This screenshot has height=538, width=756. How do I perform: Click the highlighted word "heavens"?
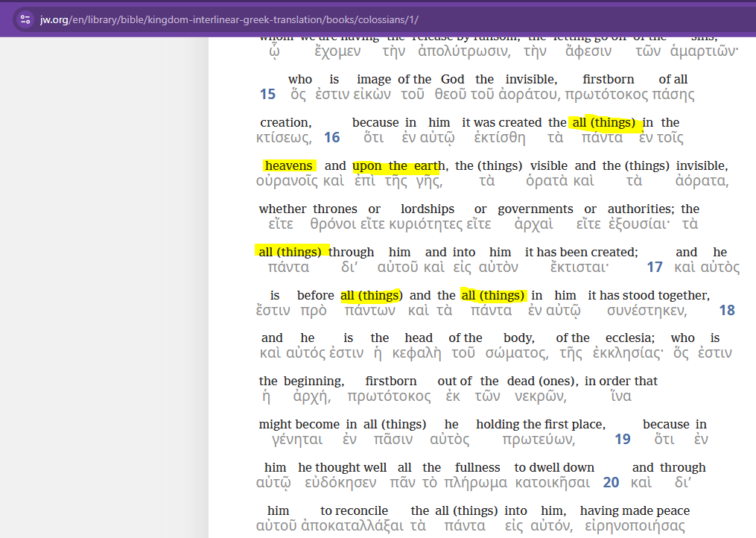pos(289,165)
